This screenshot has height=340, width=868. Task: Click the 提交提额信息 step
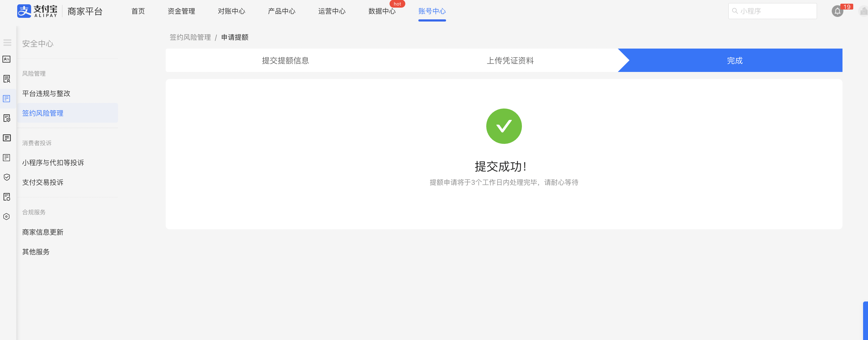(286, 61)
